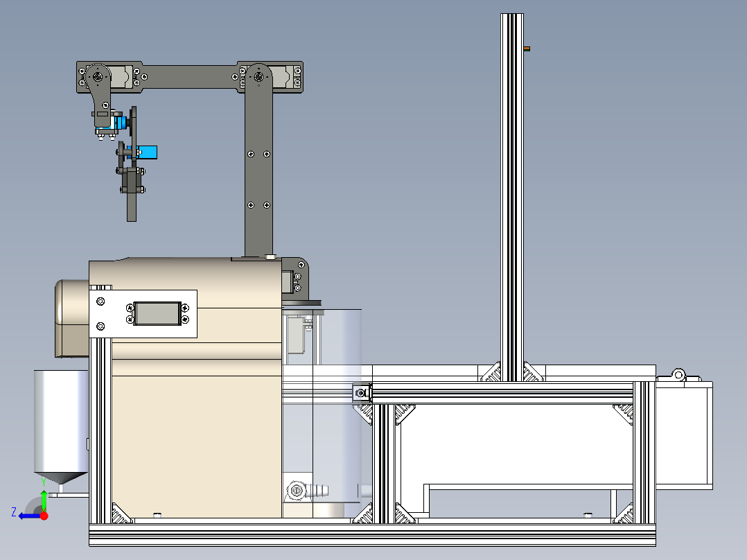Image resolution: width=747 pixels, height=560 pixels.
Task: Select the right vertical extrusion beside white box
Action: 644,452
